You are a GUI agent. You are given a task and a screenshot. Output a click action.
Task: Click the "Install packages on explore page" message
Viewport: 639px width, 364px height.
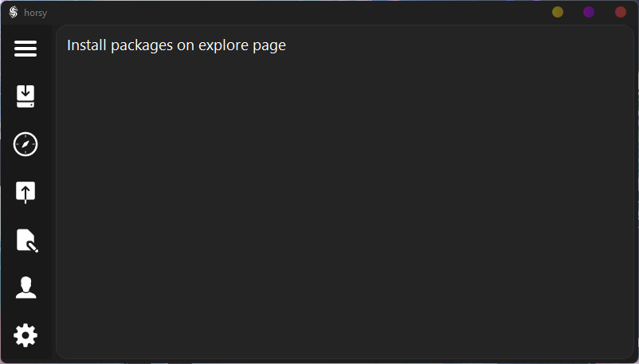[x=176, y=45]
